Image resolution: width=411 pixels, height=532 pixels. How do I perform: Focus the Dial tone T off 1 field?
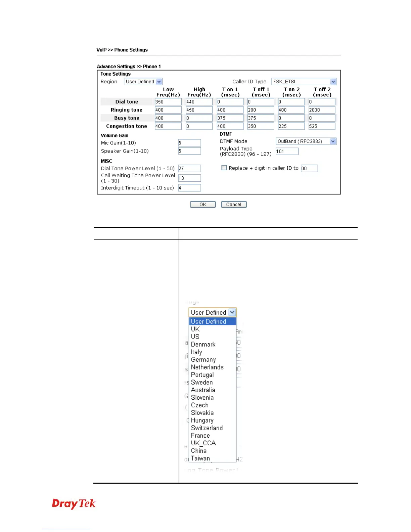[261, 102]
